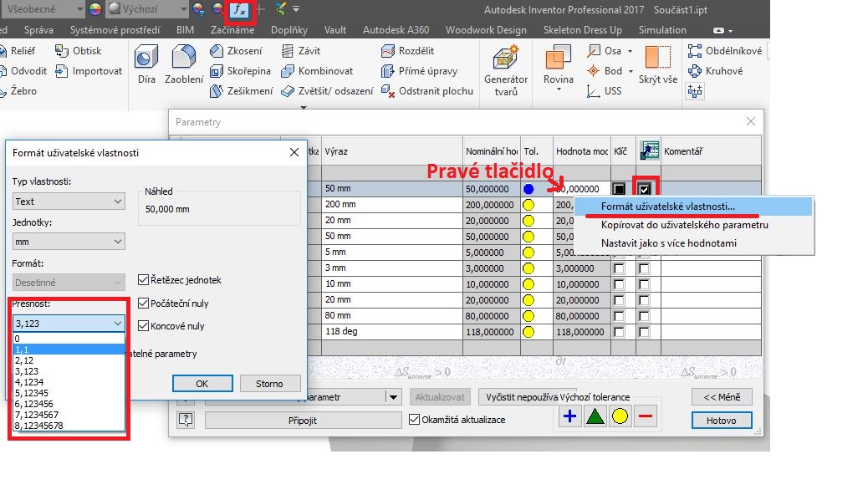Choose the Rozdělit split tool
The height and width of the screenshot is (500, 868).
(407, 51)
